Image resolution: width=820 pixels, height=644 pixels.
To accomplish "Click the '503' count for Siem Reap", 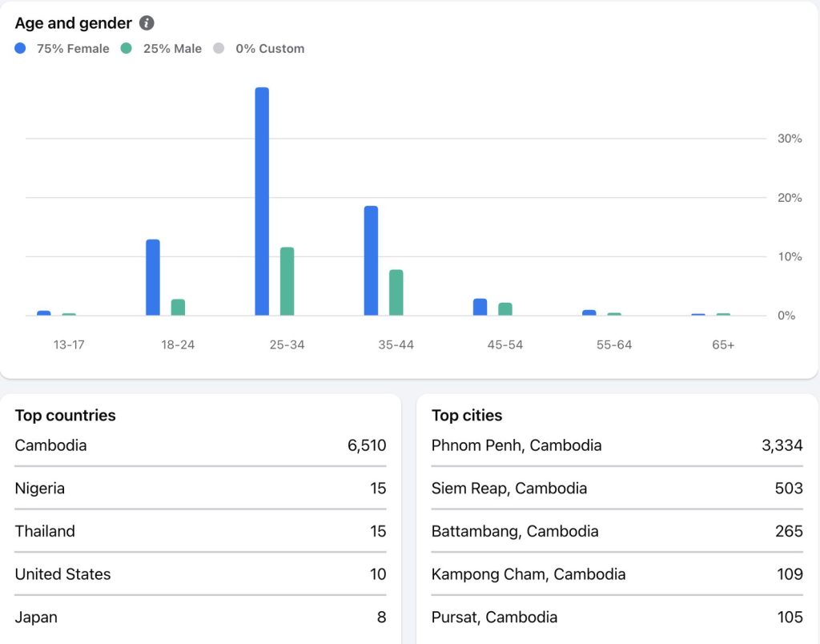I will pos(789,488).
